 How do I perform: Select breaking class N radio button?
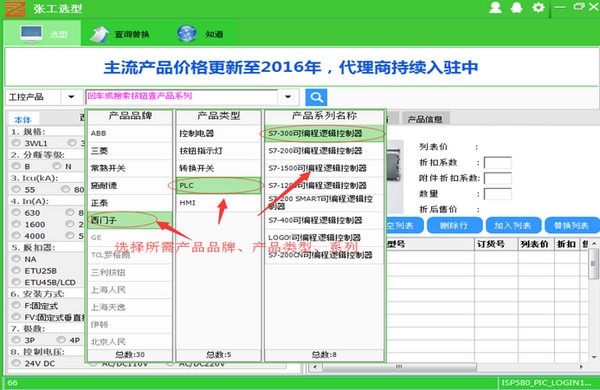pos(57,166)
